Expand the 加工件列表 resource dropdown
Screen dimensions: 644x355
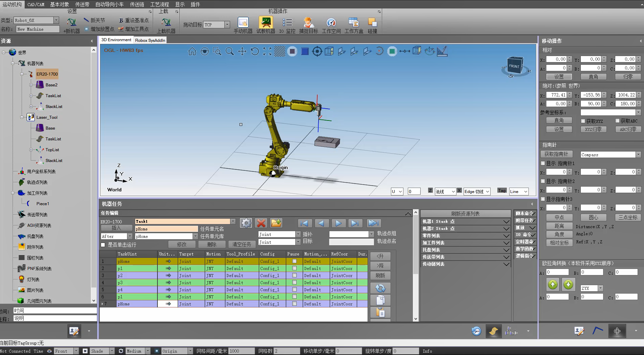click(506, 243)
